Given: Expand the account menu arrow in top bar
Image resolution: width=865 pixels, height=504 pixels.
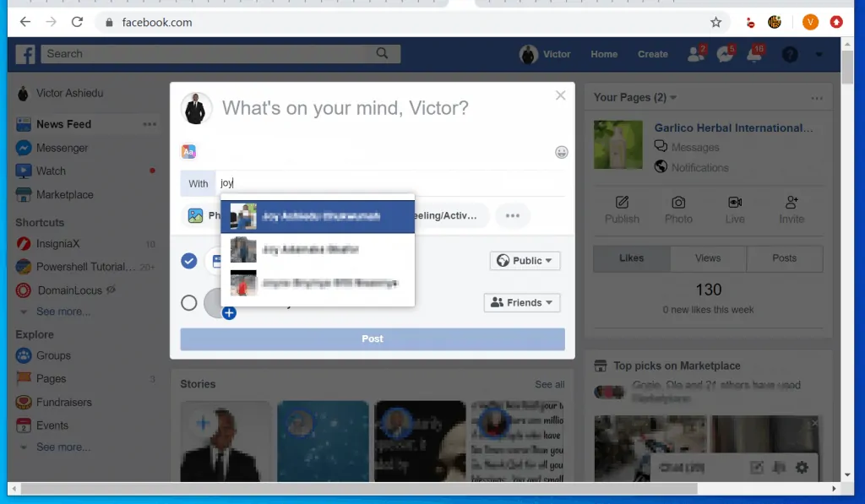Looking at the screenshot, I should click(x=819, y=54).
